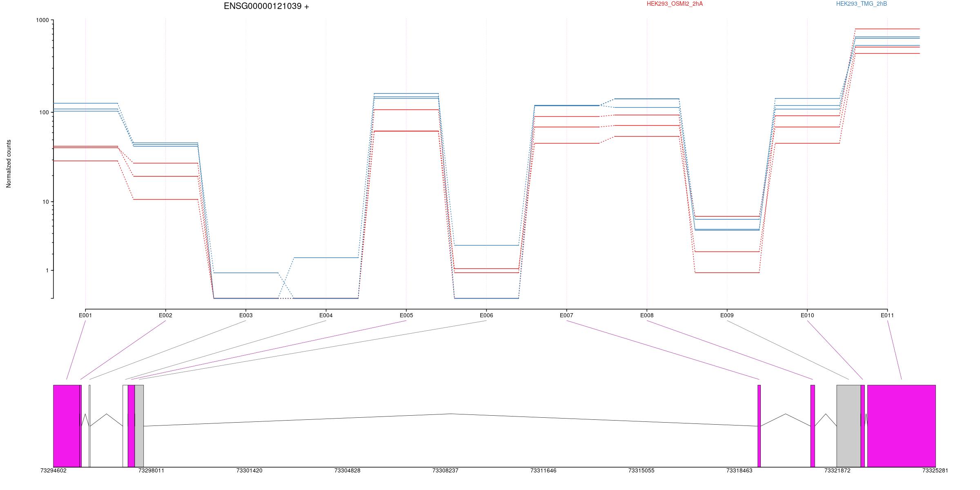The height and width of the screenshot is (490, 980).
Task: Click the gray exon block near 73298011
Action: coord(139,426)
